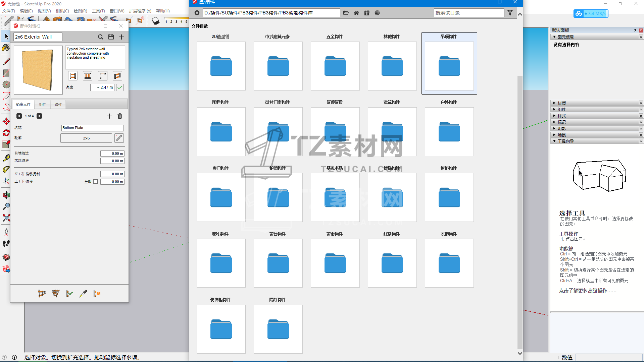
Task: Go back in the component library browser
Action: point(197,13)
